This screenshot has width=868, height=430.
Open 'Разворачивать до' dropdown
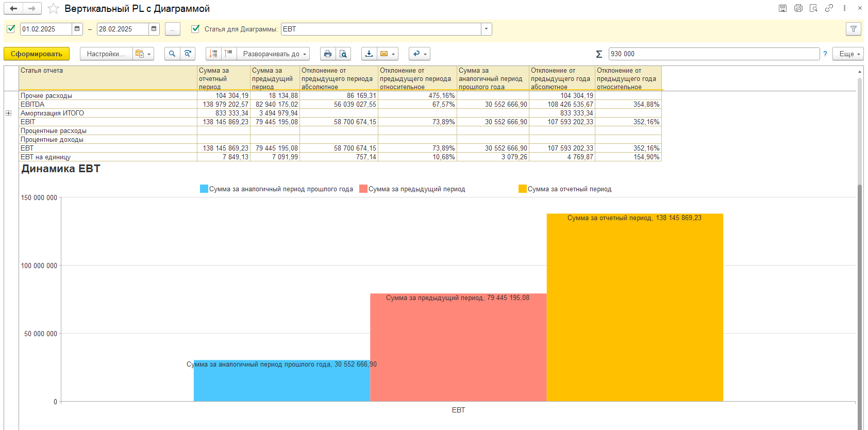pyautogui.click(x=273, y=54)
